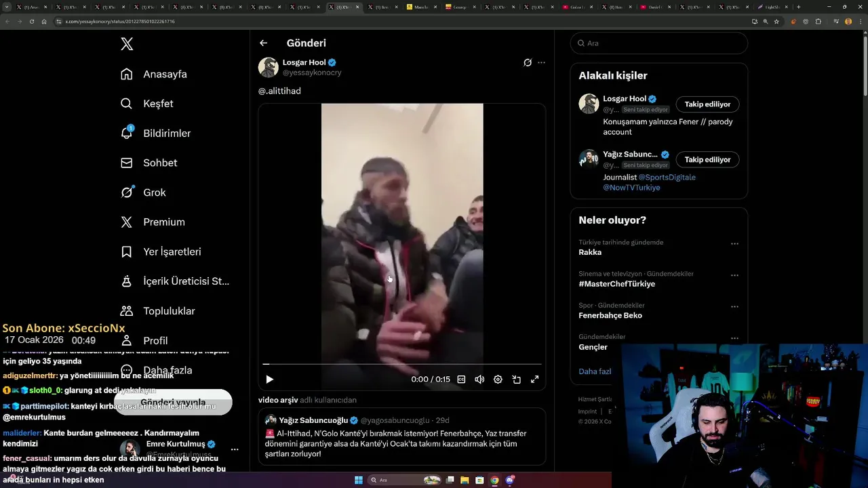This screenshot has width=868, height=488.
Task: Click the X logo in the sidebar
Action: click(x=127, y=44)
